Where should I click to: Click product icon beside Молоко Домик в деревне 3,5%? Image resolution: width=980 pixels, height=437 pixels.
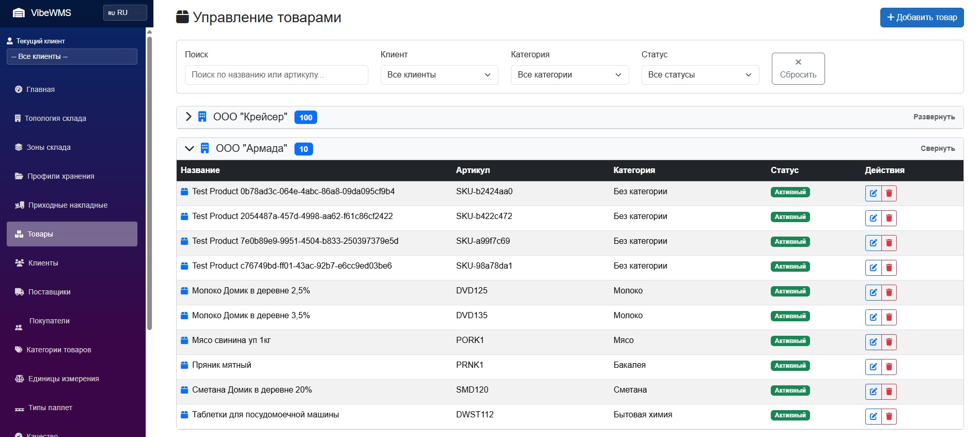pos(184,316)
